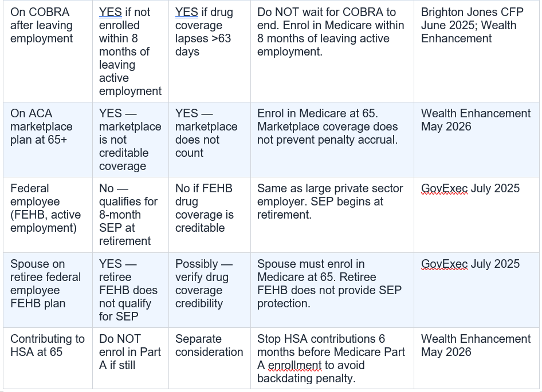Click the 'Separate consideration' cell
Image resolution: width=542 pixels, height=392 pixels.
[x=210, y=358]
